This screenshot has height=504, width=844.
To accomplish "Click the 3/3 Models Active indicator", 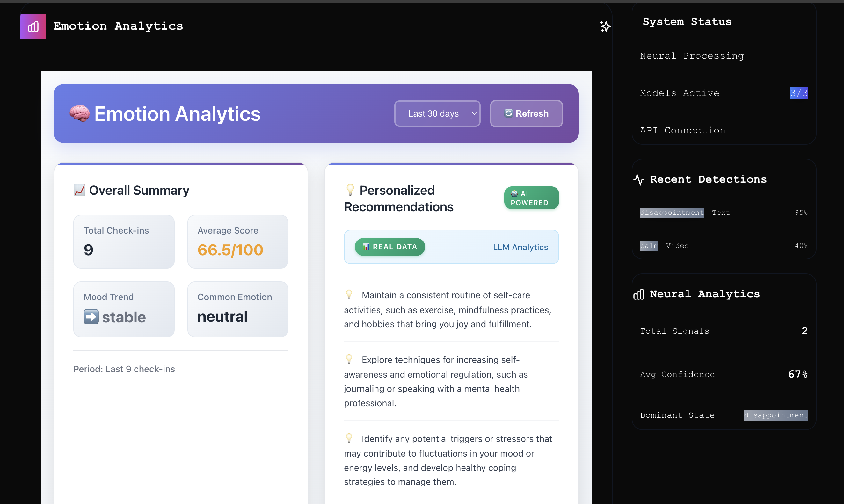I will click(x=798, y=93).
